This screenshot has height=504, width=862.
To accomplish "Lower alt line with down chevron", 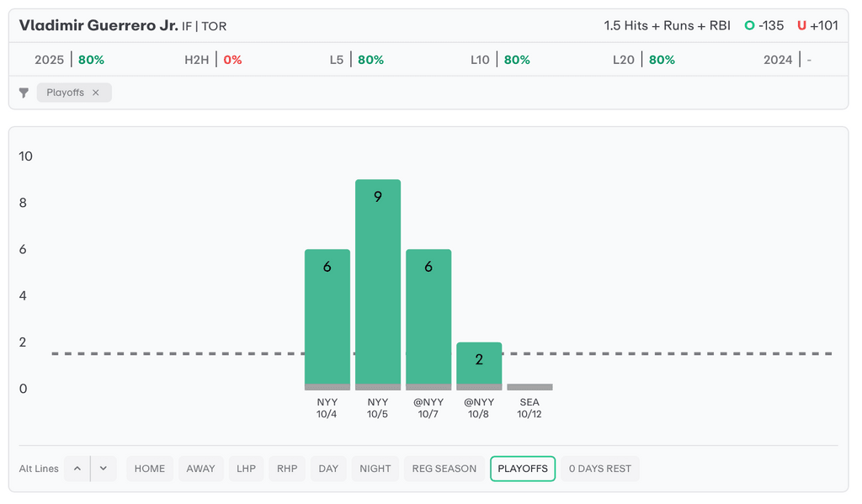I will [x=103, y=469].
